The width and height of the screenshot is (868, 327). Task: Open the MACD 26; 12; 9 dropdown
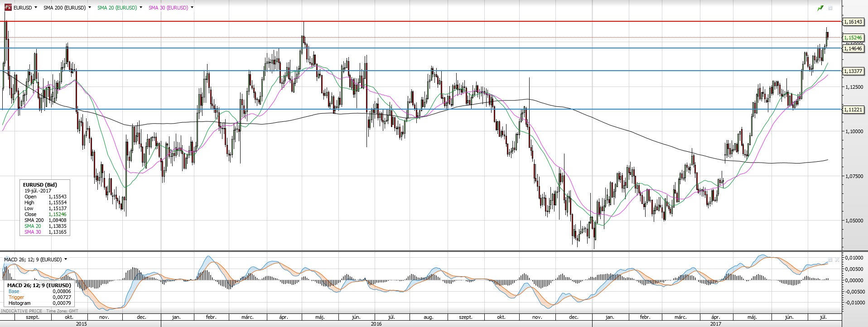pyautogui.click(x=66, y=260)
